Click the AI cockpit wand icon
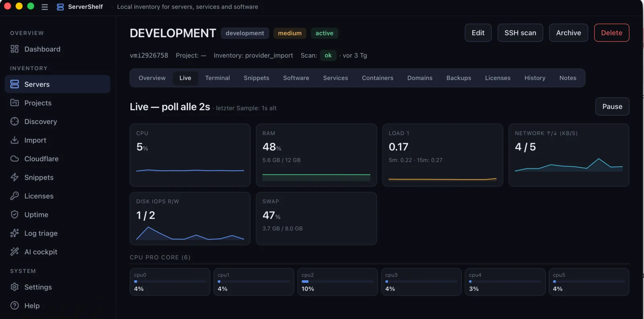Screen dimensions: 644x319 [14, 252]
